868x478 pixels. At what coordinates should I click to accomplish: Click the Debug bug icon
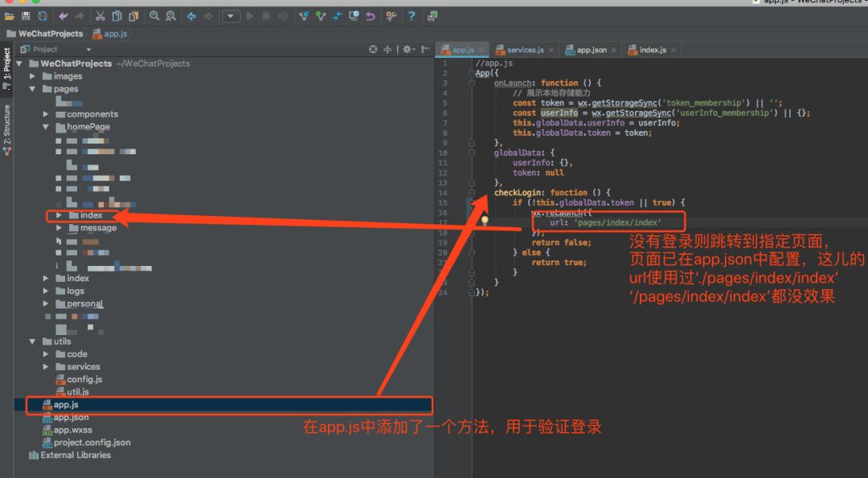coord(266,17)
